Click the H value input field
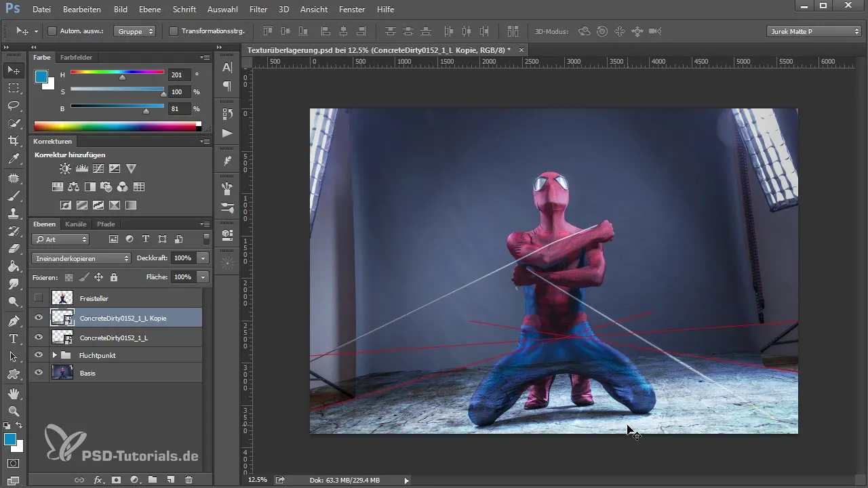This screenshot has width=868, height=488. 180,75
